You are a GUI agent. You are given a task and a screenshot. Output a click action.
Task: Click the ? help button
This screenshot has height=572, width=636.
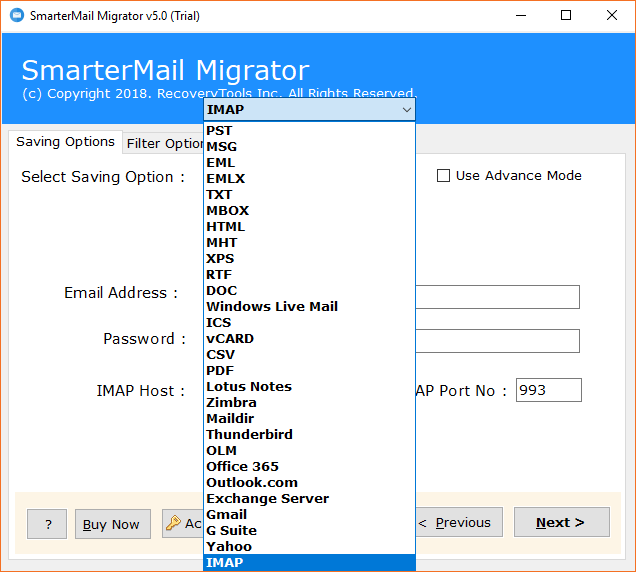[47, 524]
